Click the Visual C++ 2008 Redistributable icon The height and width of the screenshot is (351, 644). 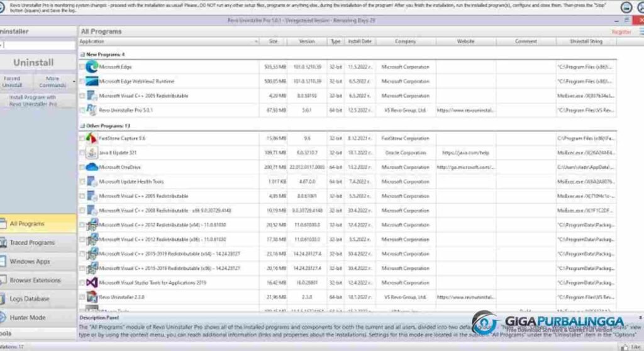tap(92, 211)
